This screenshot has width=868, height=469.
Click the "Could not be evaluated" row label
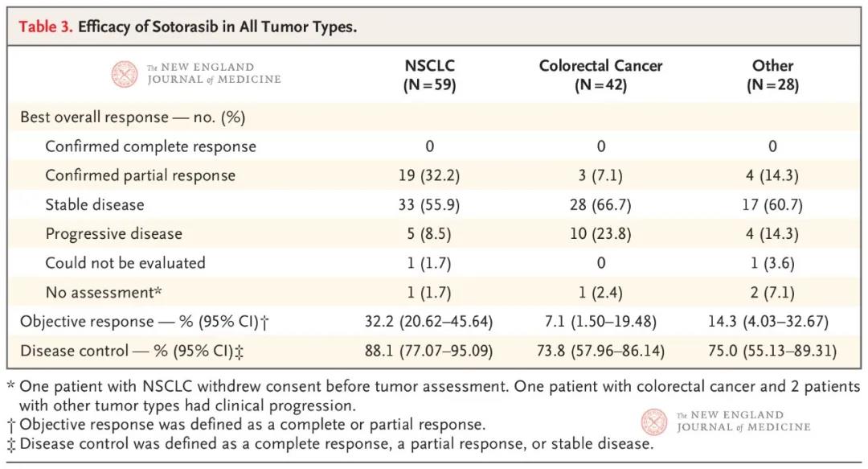[x=125, y=263]
